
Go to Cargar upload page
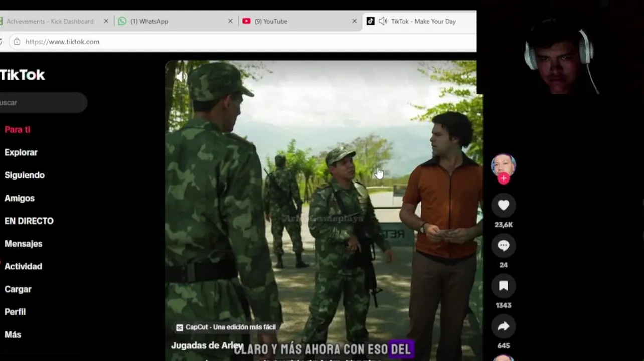[x=18, y=289]
